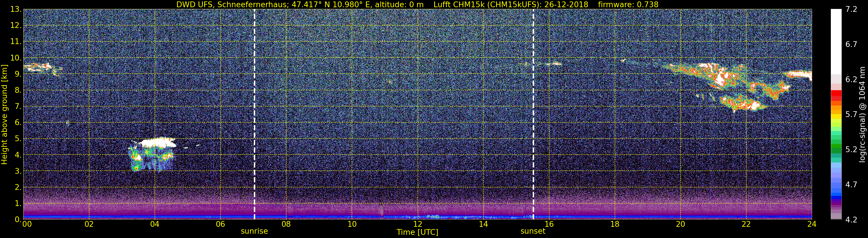Click the time axis tick label 08
The image size is (868, 238).
click(286, 224)
